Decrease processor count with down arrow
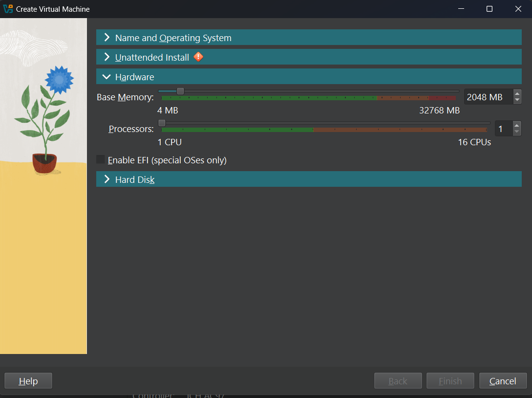Image resolution: width=532 pixels, height=398 pixels. (x=517, y=132)
